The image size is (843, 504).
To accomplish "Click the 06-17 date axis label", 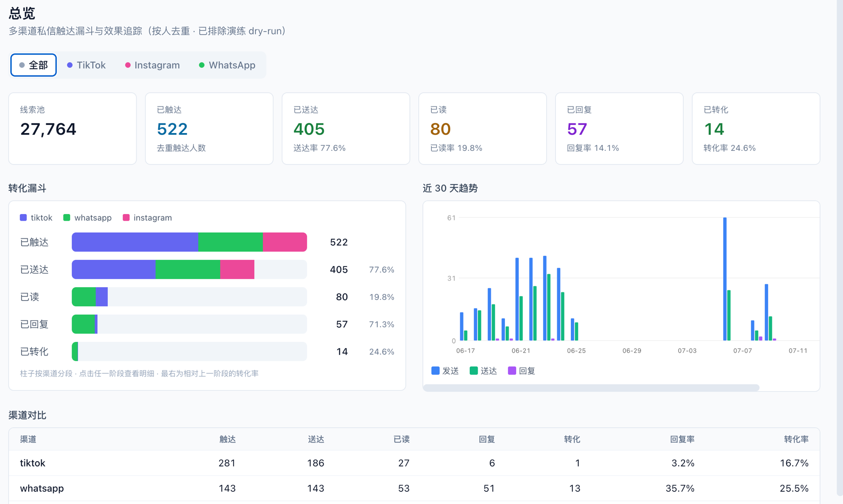I will pos(466,350).
